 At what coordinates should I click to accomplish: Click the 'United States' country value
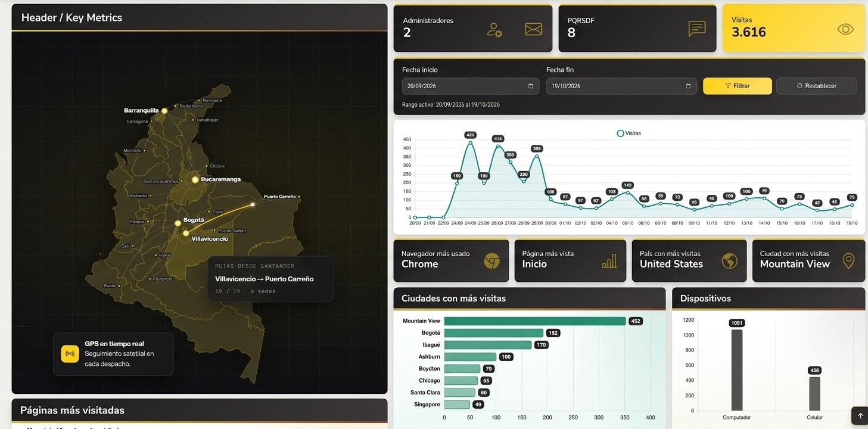click(x=671, y=264)
